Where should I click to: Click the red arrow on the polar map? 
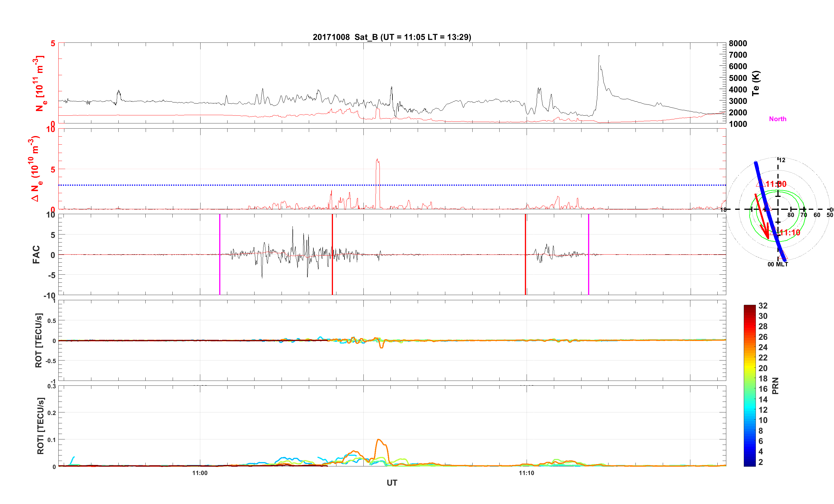point(762,216)
